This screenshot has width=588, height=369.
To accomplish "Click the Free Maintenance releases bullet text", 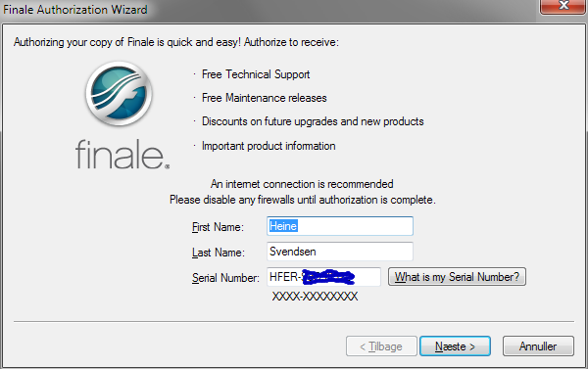I will [265, 98].
